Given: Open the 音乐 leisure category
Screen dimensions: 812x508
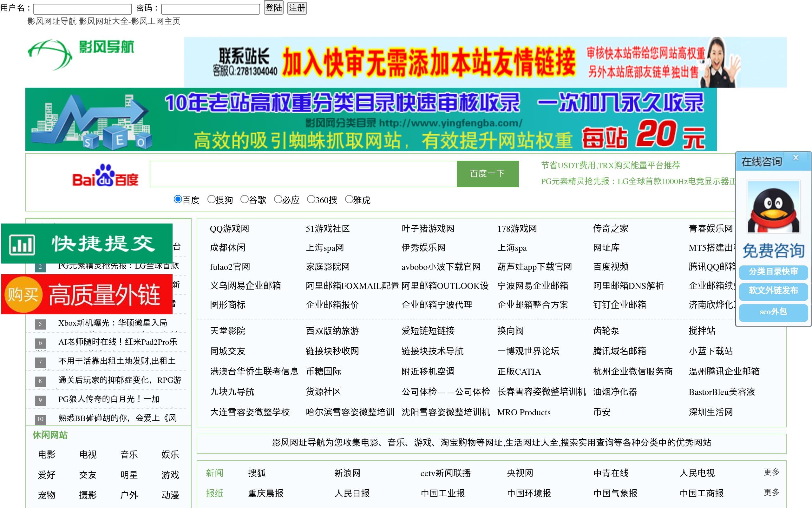Looking at the screenshot, I should tap(129, 455).
